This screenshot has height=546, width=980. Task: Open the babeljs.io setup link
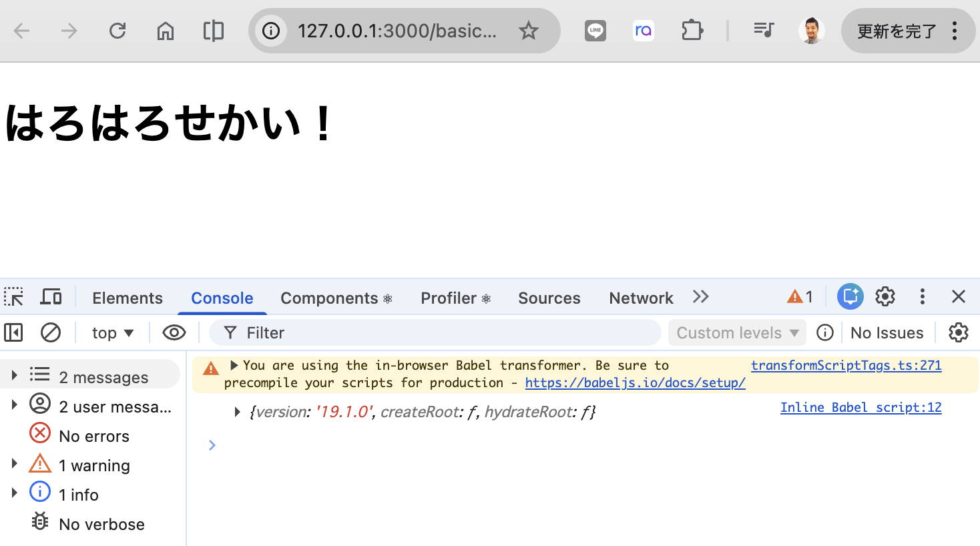tap(634, 382)
